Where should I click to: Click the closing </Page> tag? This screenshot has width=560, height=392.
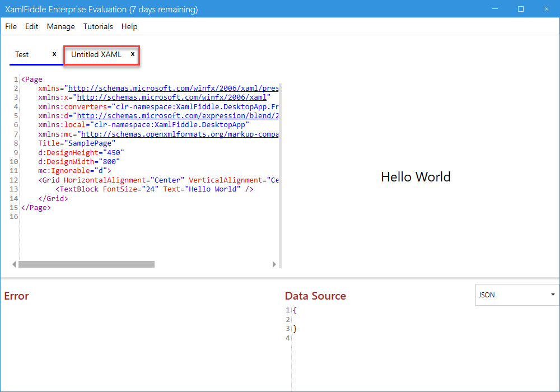(36, 207)
